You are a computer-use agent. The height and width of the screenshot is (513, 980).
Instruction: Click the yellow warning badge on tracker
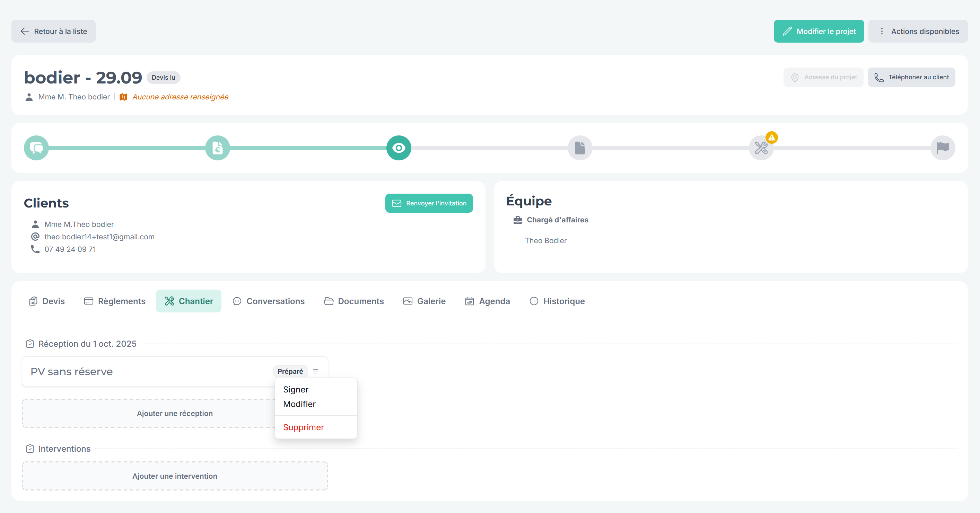pos(771,137)
